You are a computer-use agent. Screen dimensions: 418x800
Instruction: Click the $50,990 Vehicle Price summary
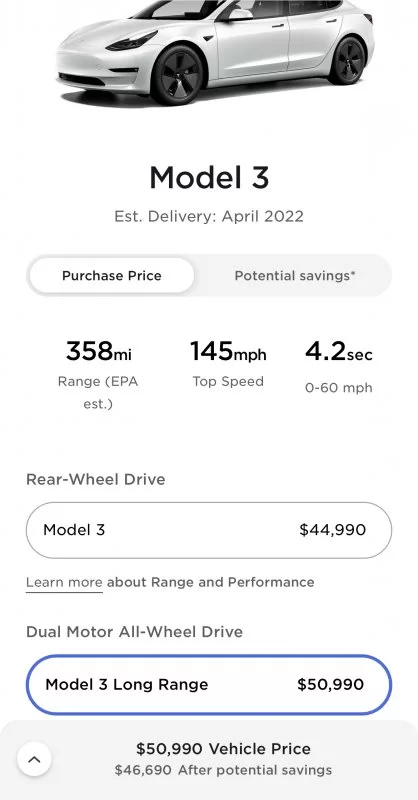[x=223, y=749]
